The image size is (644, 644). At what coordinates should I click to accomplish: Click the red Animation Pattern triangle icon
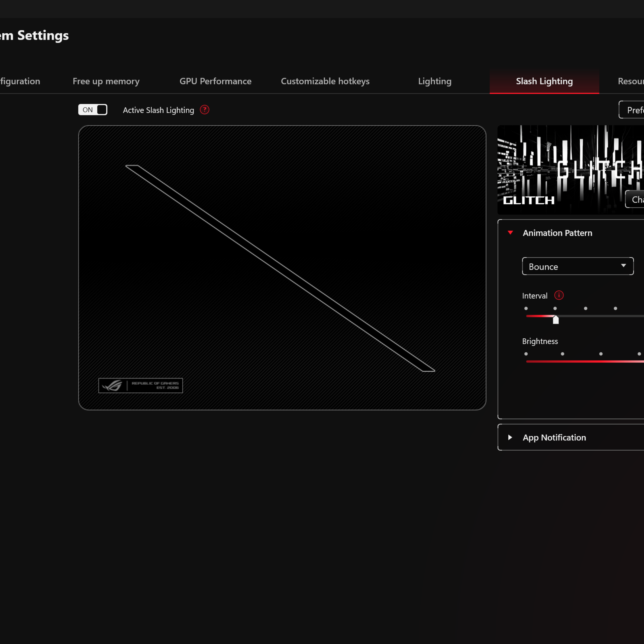(510, 233)
